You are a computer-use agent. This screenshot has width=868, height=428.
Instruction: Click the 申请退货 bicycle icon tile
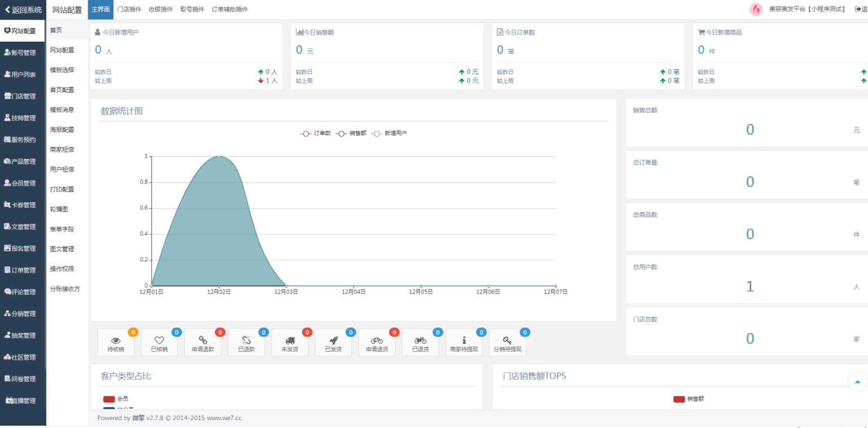coord(377,343)
